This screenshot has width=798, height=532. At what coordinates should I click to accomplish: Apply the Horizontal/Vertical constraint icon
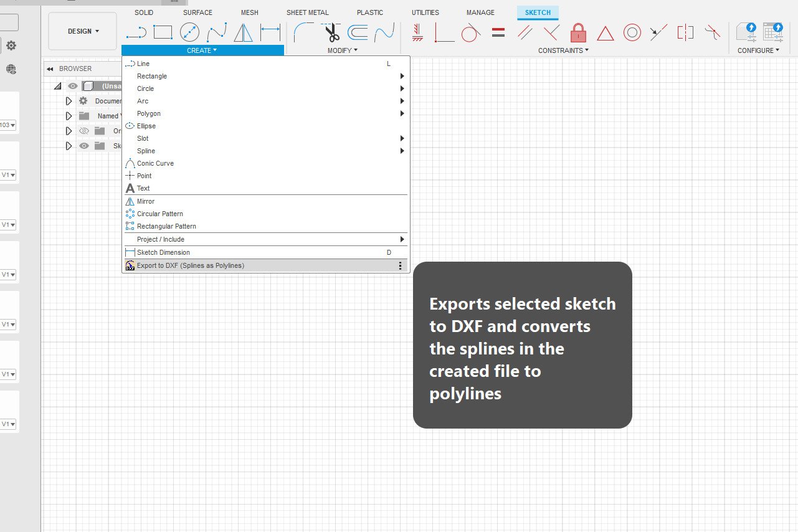pos(417,32)
